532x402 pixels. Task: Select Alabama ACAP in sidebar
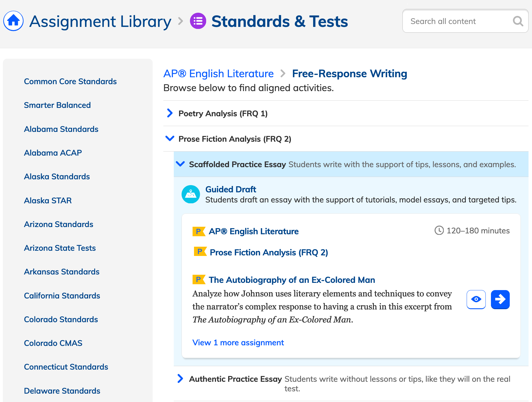[x=53, y=153]
